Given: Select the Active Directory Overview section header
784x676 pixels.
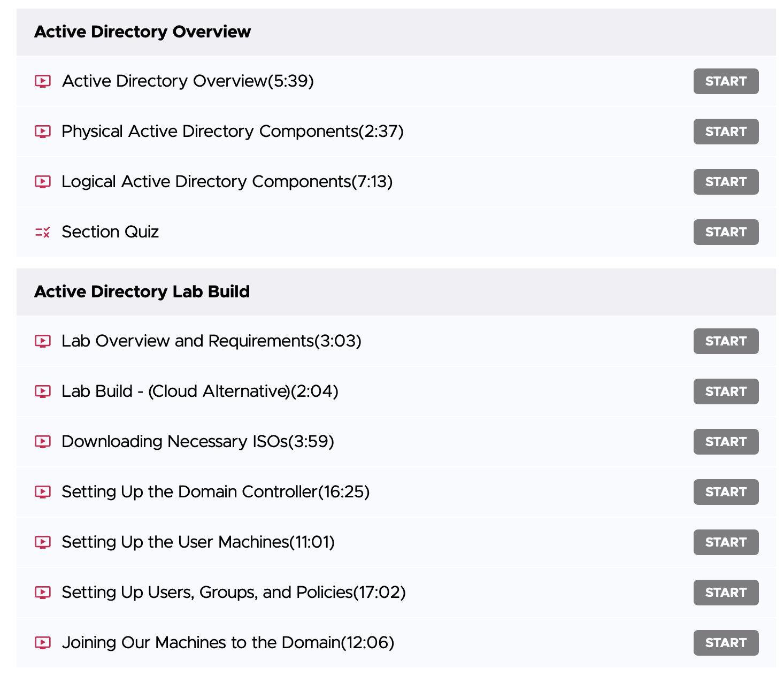Looking at the screenshot, I should (x=143, y=32).
